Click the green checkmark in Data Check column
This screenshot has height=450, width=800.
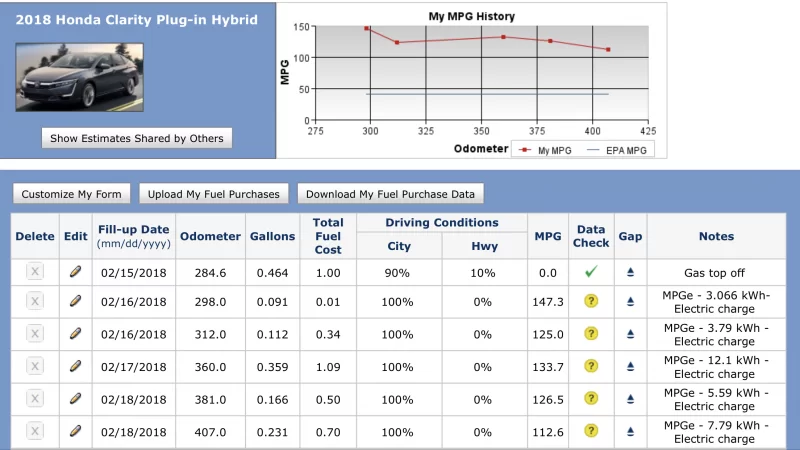[x=591, y=271]
